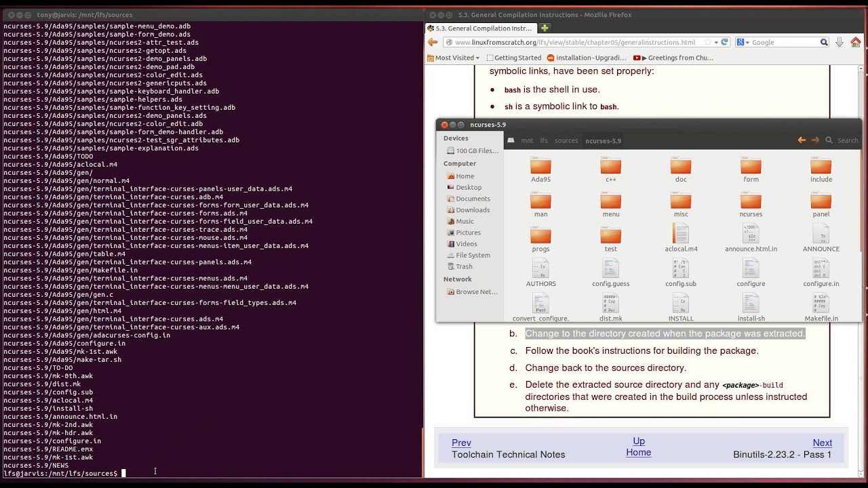This screenshot has height=488, width=868.
Task: Select the ANNOUNCE file
Action: coord(821,238)
